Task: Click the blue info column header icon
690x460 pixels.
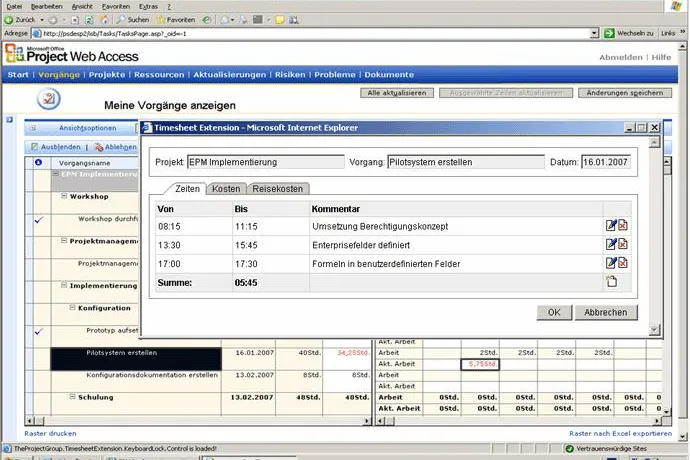Action: point(38,162)
